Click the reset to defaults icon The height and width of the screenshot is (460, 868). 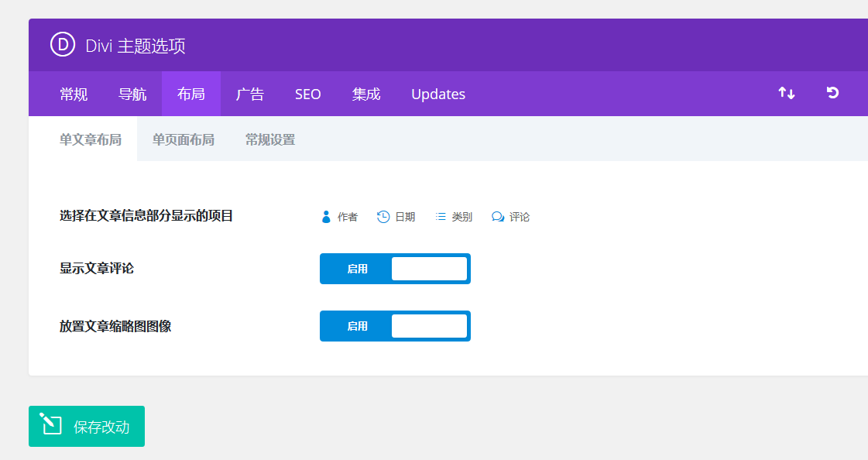(x=833, y=94)
